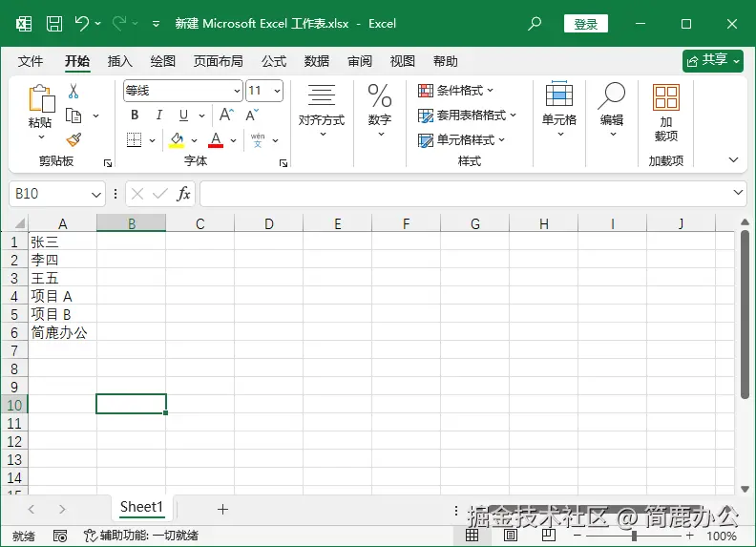Switch to Page Break Preview icon

tap(549, 535)
